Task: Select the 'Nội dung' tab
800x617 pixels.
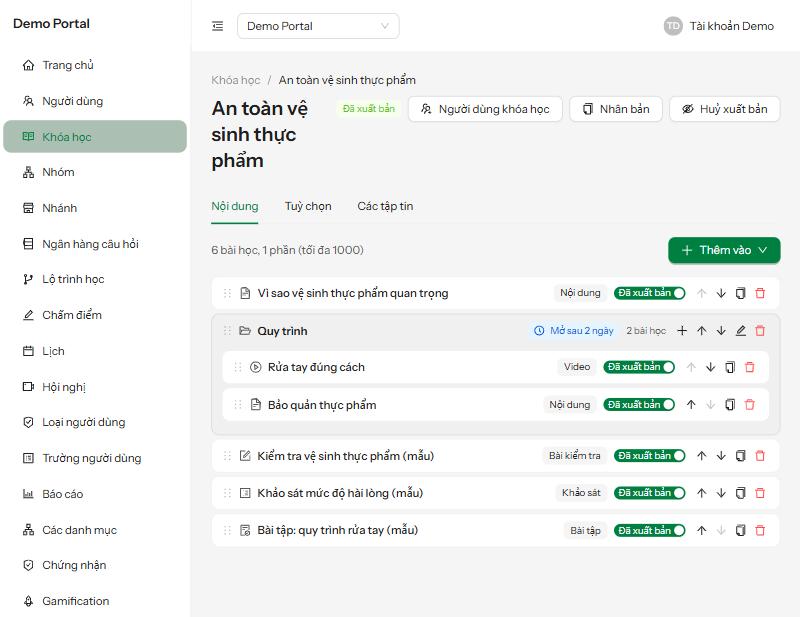Action: (x=235, y=206)
